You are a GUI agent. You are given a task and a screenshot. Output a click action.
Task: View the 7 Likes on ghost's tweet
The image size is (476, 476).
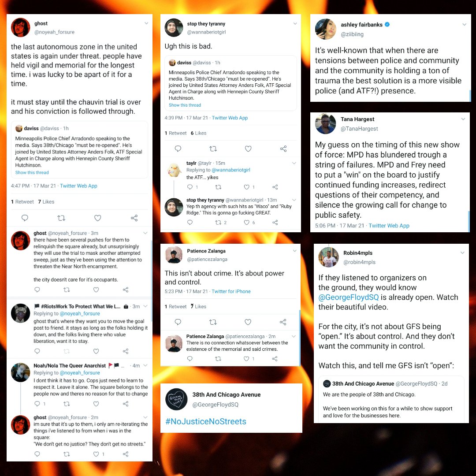[x=46, y=201]
